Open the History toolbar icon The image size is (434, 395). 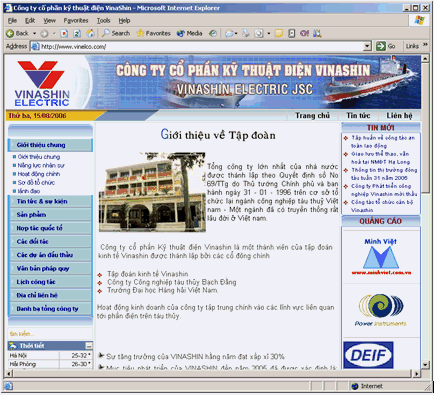[213, 33]
